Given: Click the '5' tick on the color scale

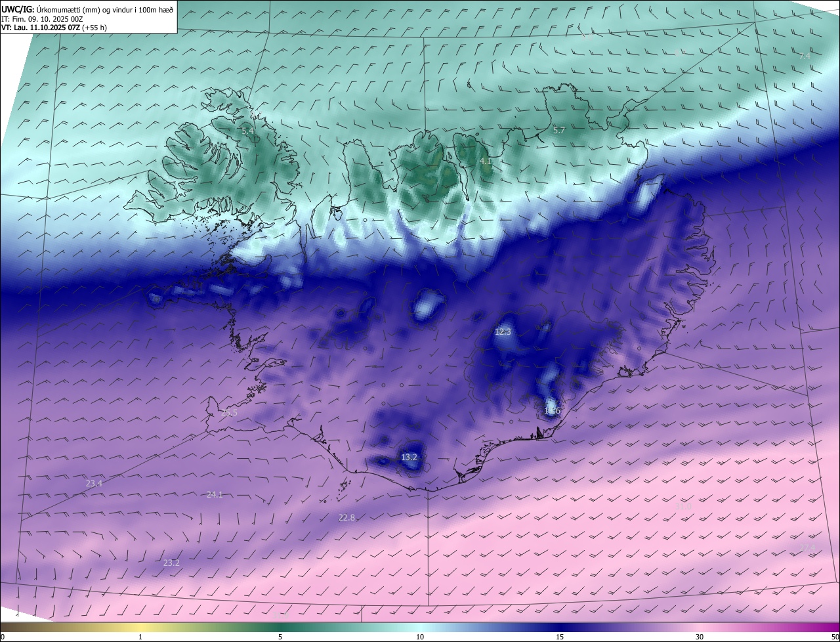Looking at the screenshot, I should [x=280, y=637].
